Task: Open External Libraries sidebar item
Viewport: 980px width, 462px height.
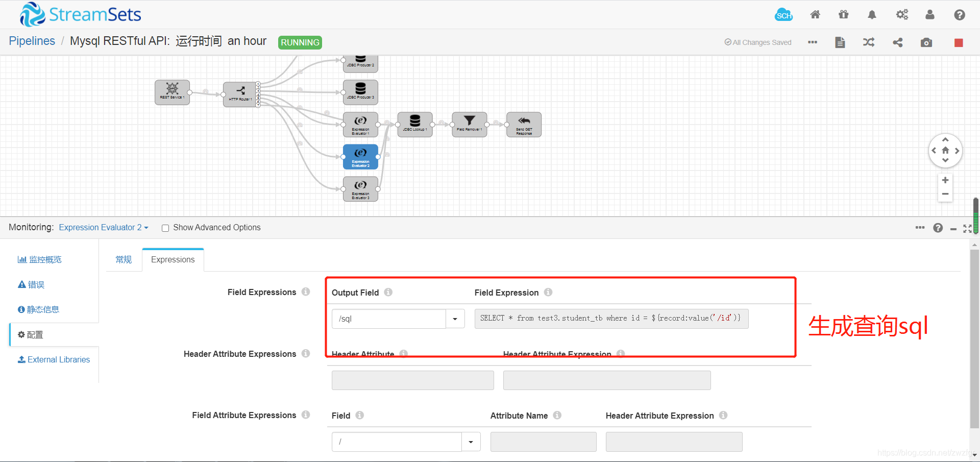Action: pyautogui.click(x=54, y=360)
